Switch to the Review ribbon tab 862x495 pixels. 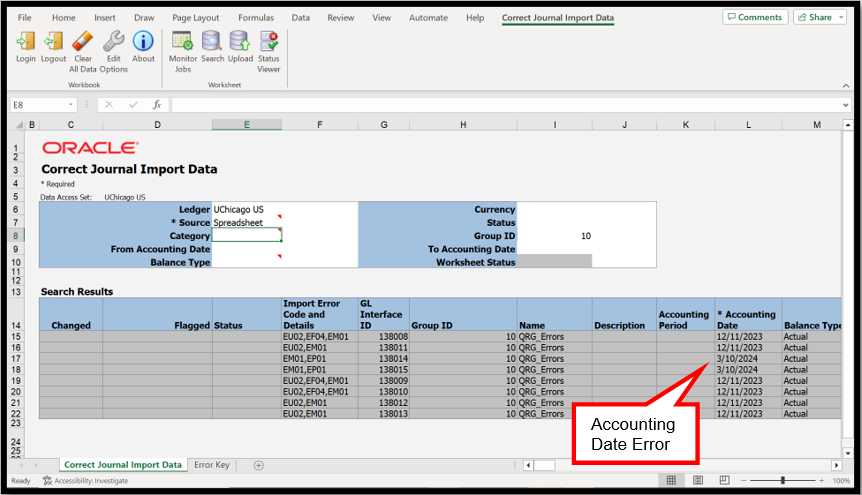click(341, 18)
